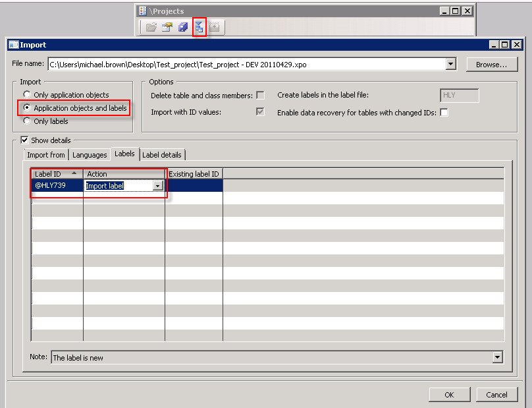Image resolution: width=532 pixels, height=408 pixels.
Task: Click the open project folder icon
Action: [150, 26]
